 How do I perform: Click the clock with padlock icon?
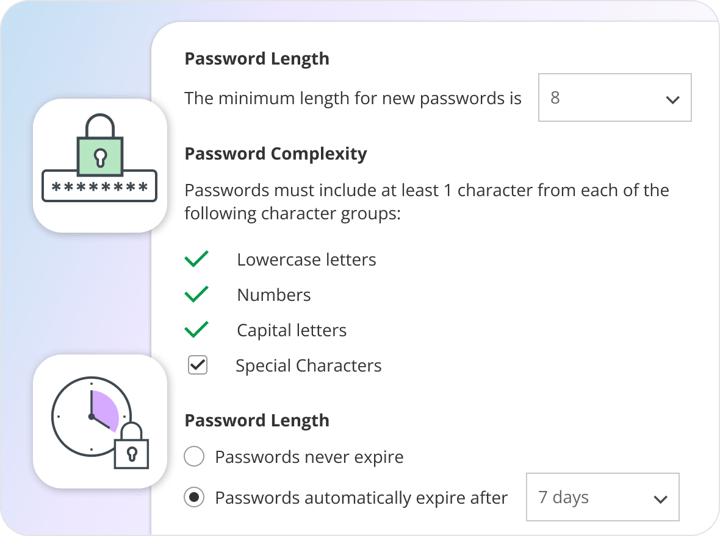pyautogui.click(x=99, y=421)
